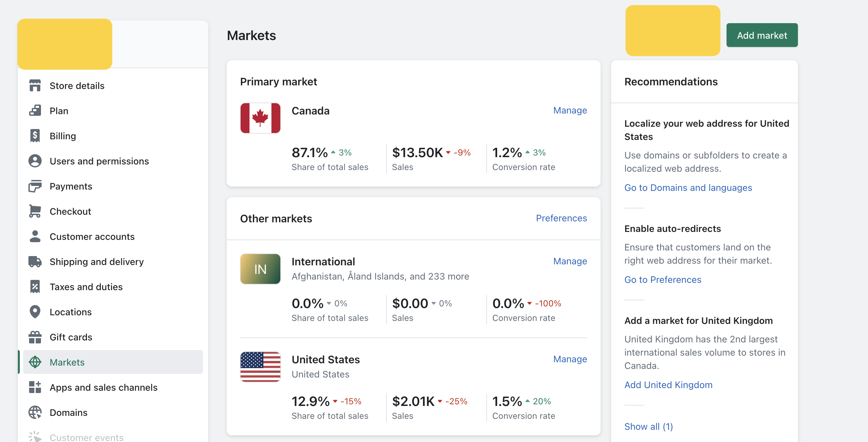Image resolution: width=868 pixels, height=442 pixels.
Task: Open Payments settings menu item
Action: [x=71, y=187]
